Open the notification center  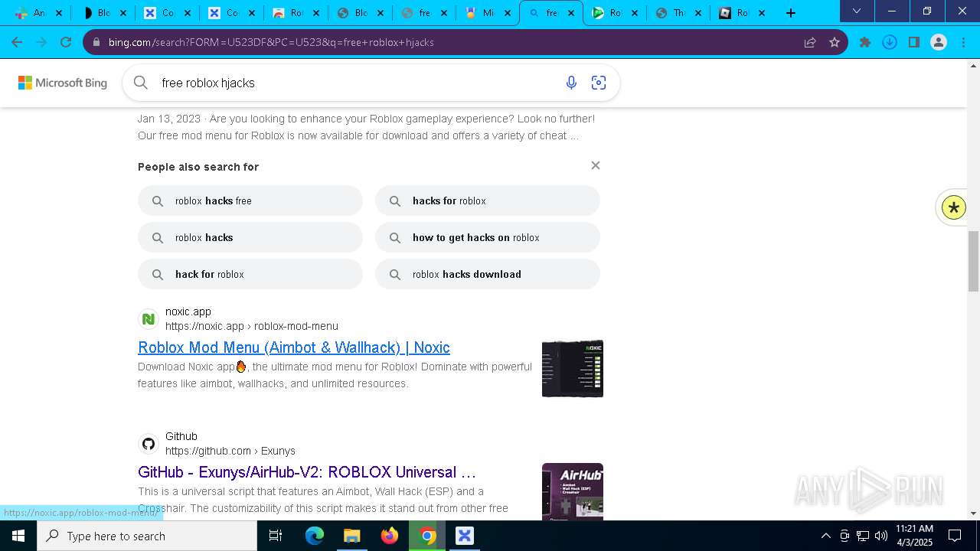(x=955, y=536)
